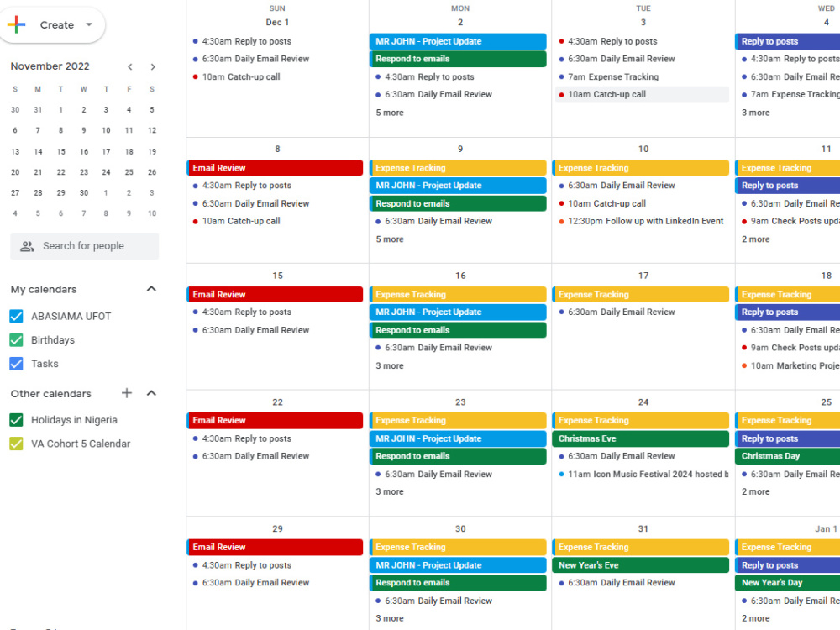
Task: Open 10am Catch-up call on Dec 3
Action: coord(642,94)
